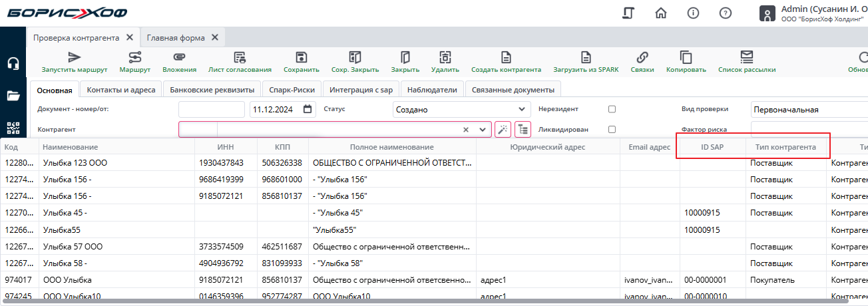Screen dimensions: 868x306
Task: Click the Загрузить из SPARK icon
Action: pyautogui.click(x=586, y=58)
